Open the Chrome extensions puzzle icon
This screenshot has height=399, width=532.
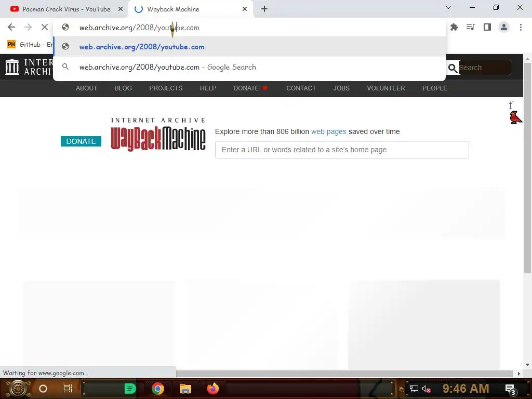454,27
